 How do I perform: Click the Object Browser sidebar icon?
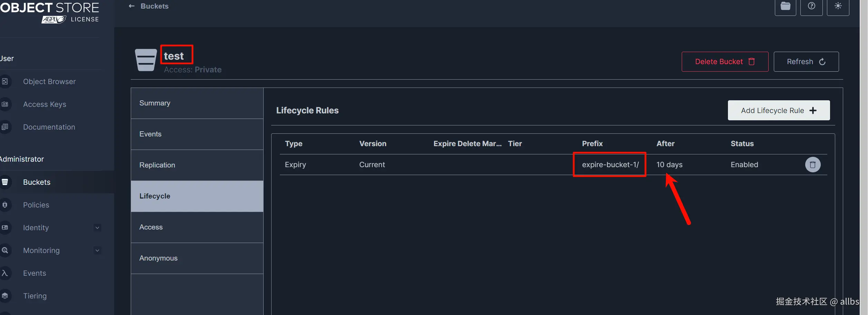click(5, 82)
